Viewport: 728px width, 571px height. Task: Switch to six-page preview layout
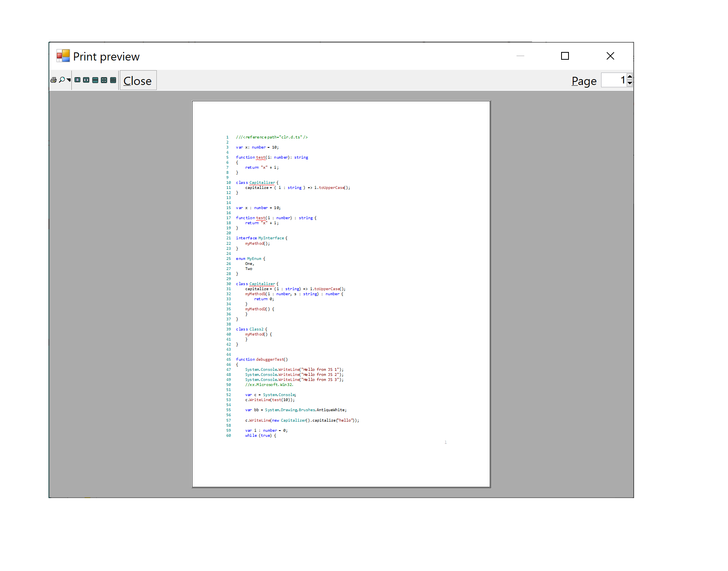coord(113,80)
